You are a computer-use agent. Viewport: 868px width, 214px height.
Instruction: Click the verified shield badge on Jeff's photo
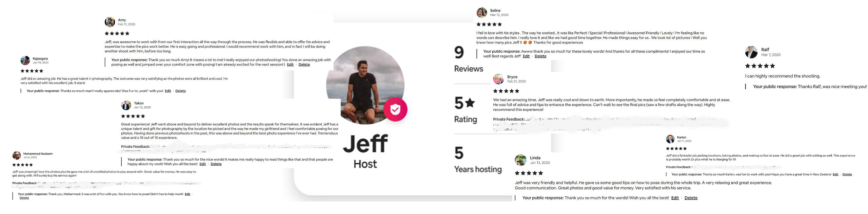(395, 109)
